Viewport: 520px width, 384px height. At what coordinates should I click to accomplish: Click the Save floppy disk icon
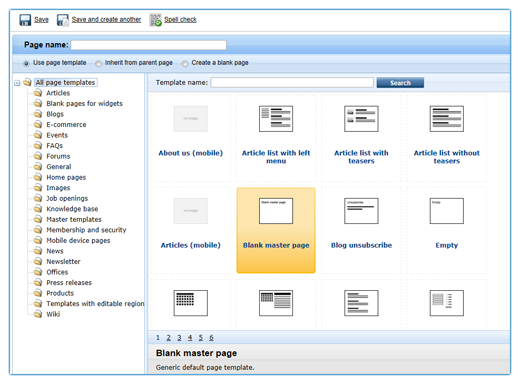[x=25, y=20]
